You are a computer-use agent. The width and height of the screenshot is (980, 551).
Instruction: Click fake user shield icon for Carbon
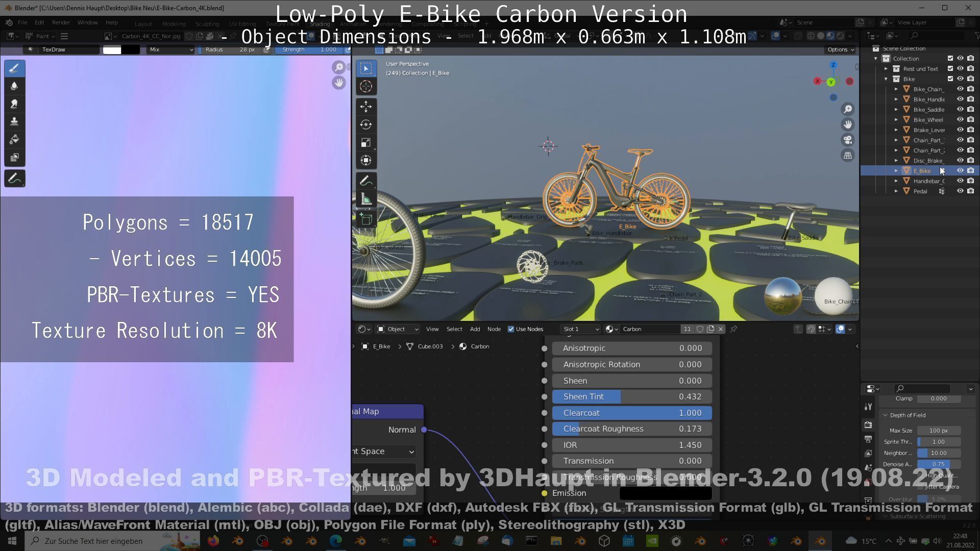click(x=700, y=329)
